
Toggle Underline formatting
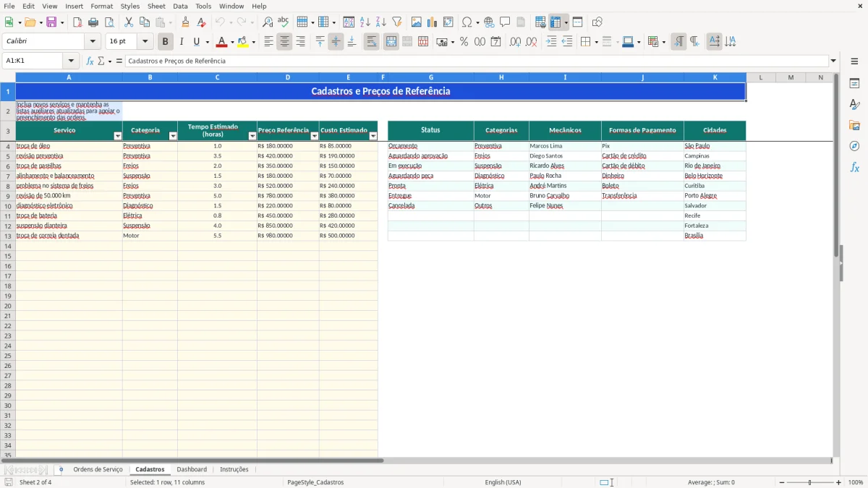pos(196,42)
